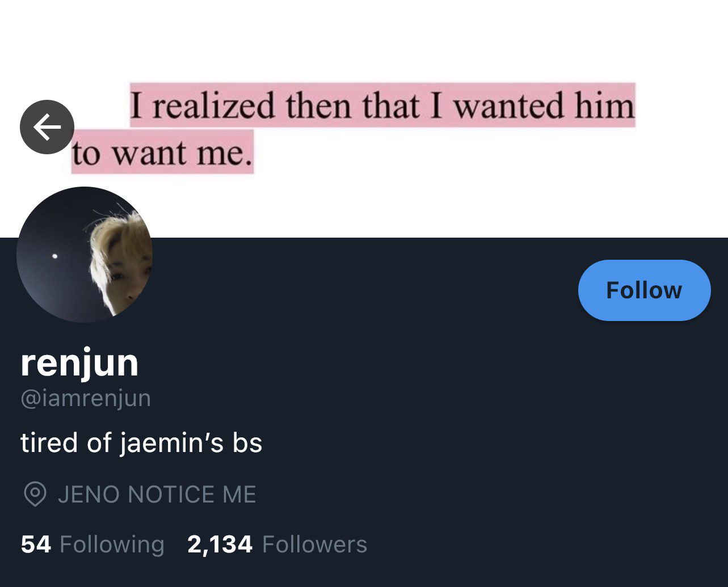Open the 54 Following list

click(92, 544)
